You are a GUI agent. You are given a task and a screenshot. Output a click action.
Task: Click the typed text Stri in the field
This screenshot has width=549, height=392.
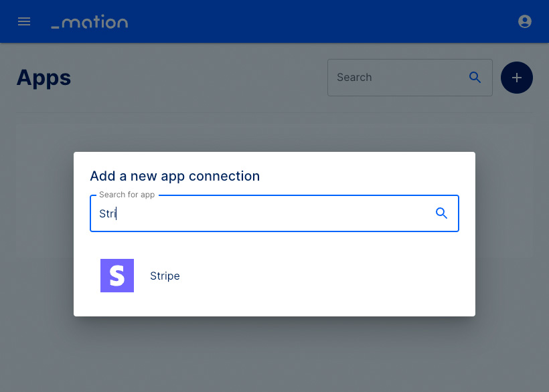pyautogui.click(x=108, y=213)
